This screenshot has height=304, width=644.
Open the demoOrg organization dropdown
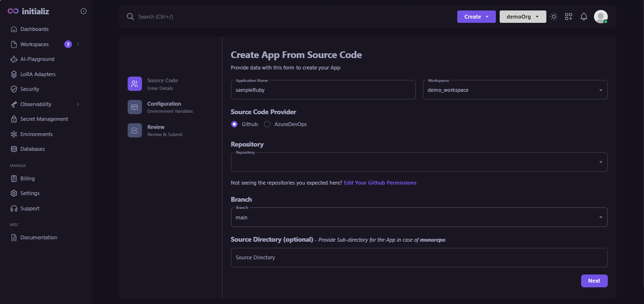[x=523, y=17]
